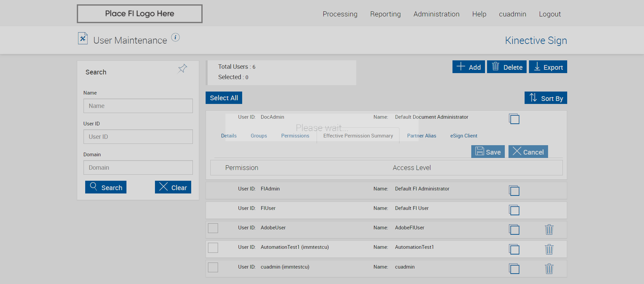The height and width of the screenshot is (284, 644).
Task: Open the Reporting menu
Action: 385,14
